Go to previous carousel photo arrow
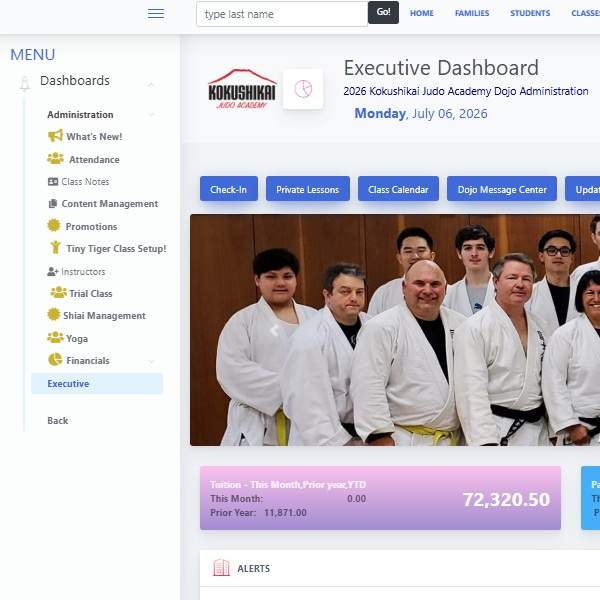Screen dimensions: 600x600 pos(274,330)
